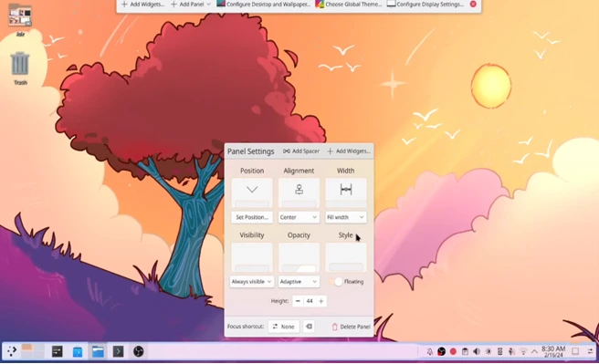Image resolution: width=599 pixels, height=364 pixels.
Task: Click the Width preview tile
Action: coord(346,192)
